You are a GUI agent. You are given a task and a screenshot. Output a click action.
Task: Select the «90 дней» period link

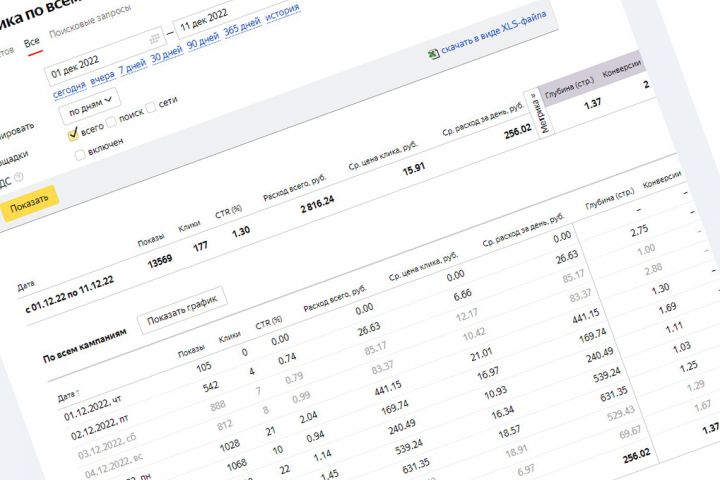click(x=203, y=41)
